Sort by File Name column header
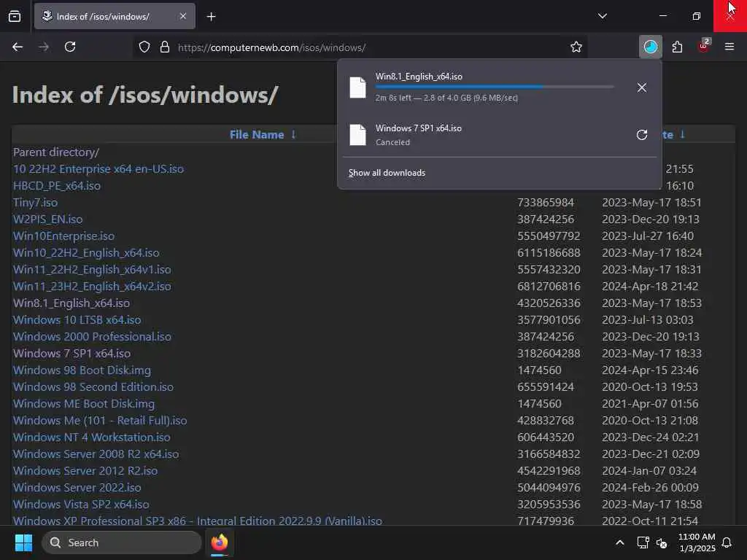The image size is (747, 560). 257,135
